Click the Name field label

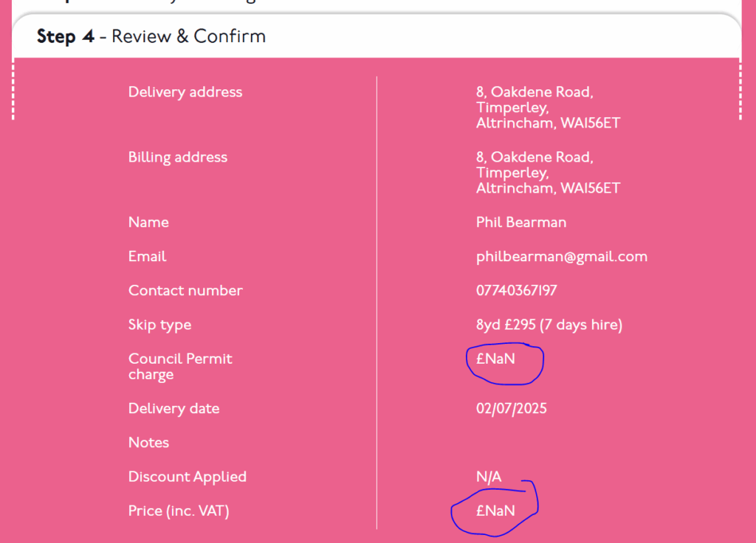[148, 222]
